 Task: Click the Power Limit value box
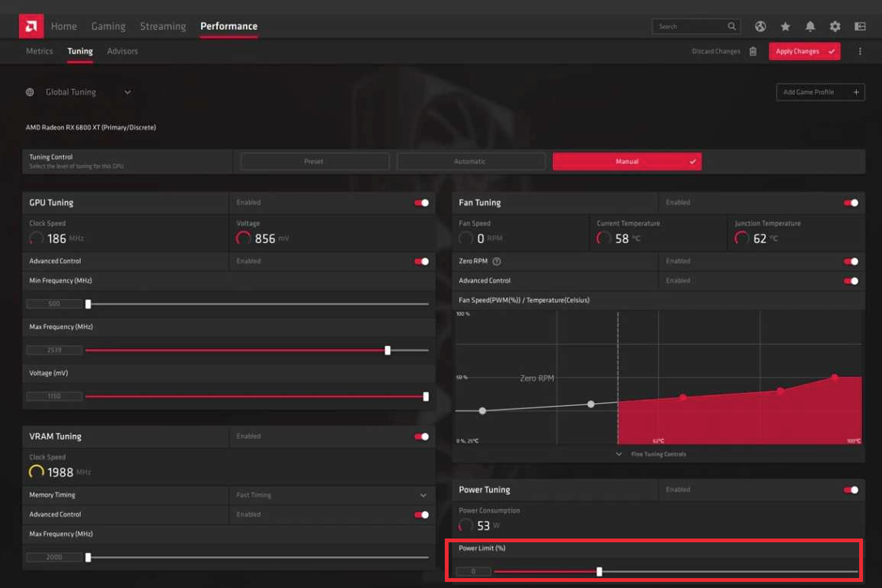click(473, 572)
